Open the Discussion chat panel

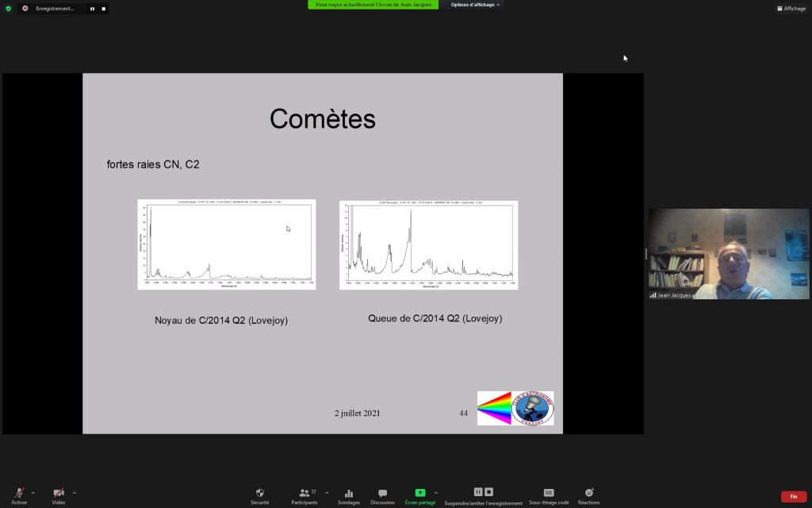click(382, 496)
